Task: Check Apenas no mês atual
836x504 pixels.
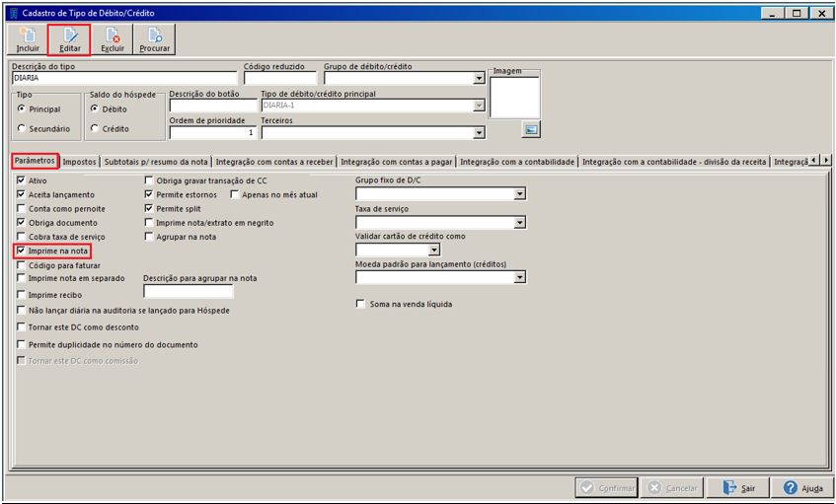Action: point(235,194)
